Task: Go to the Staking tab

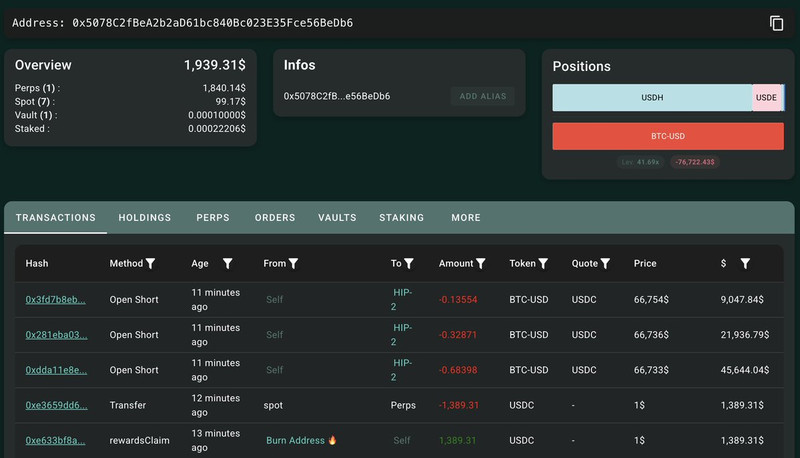Action: click(401, 217)
